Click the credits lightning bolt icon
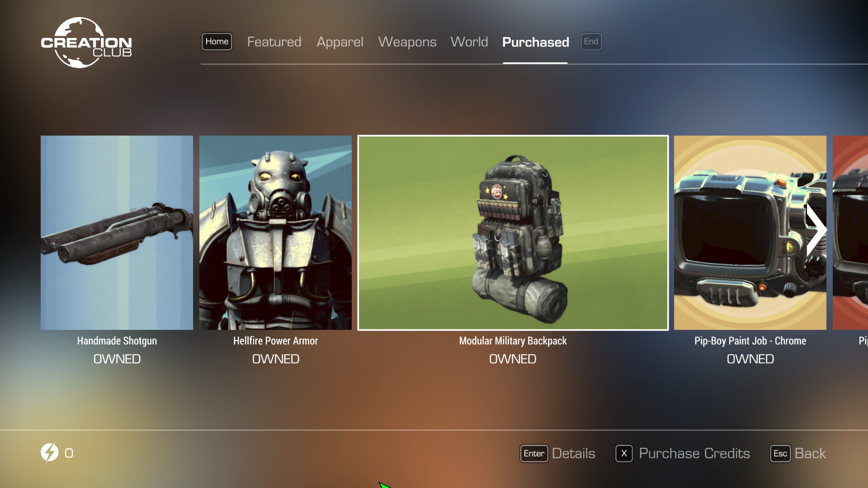The height and width of the screenshot is (488, 868). tap(49, 452)
